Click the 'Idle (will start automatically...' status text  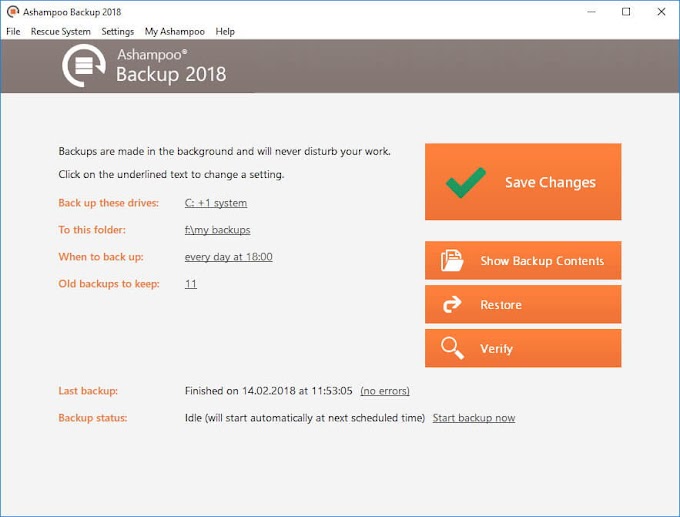click(305, 418)
